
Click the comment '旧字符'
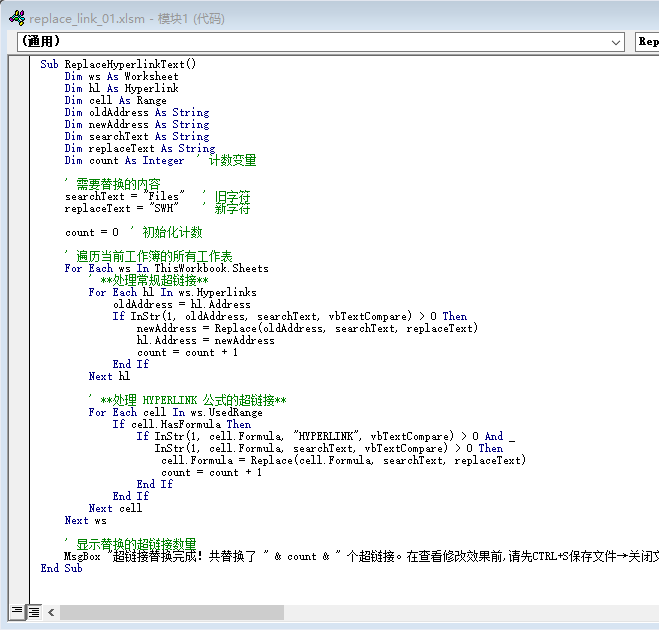pos(232,196)
